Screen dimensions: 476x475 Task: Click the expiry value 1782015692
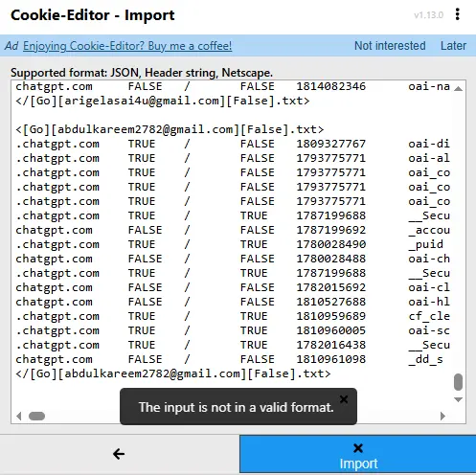pyautogui.click(x=331, y=287)
